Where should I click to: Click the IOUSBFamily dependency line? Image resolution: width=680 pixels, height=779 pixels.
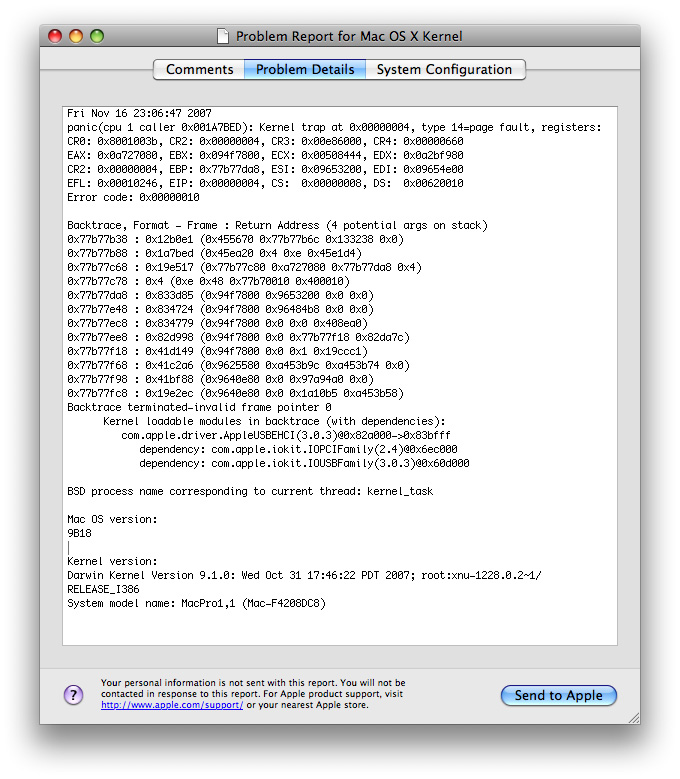click(x=304, y=464)
